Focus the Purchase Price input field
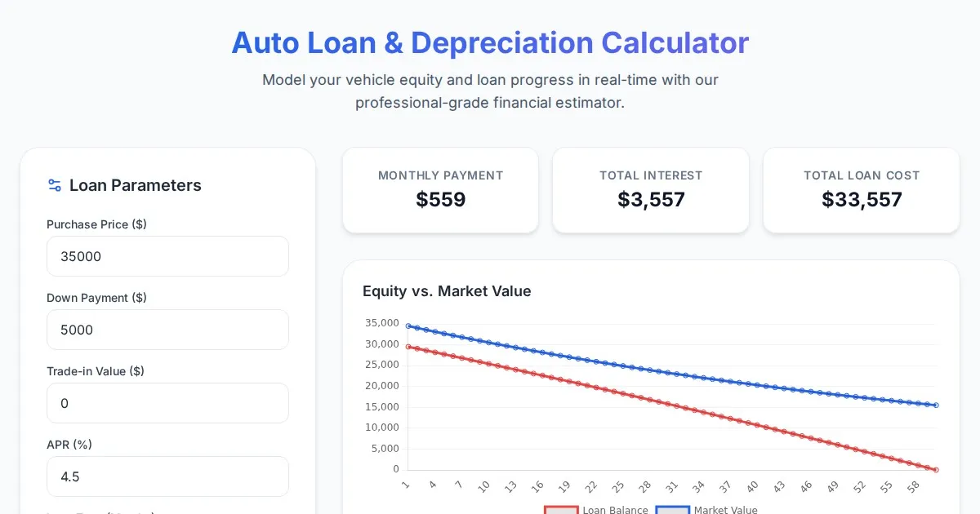Viewport: 980px width, 514px height. coord(167,256)
